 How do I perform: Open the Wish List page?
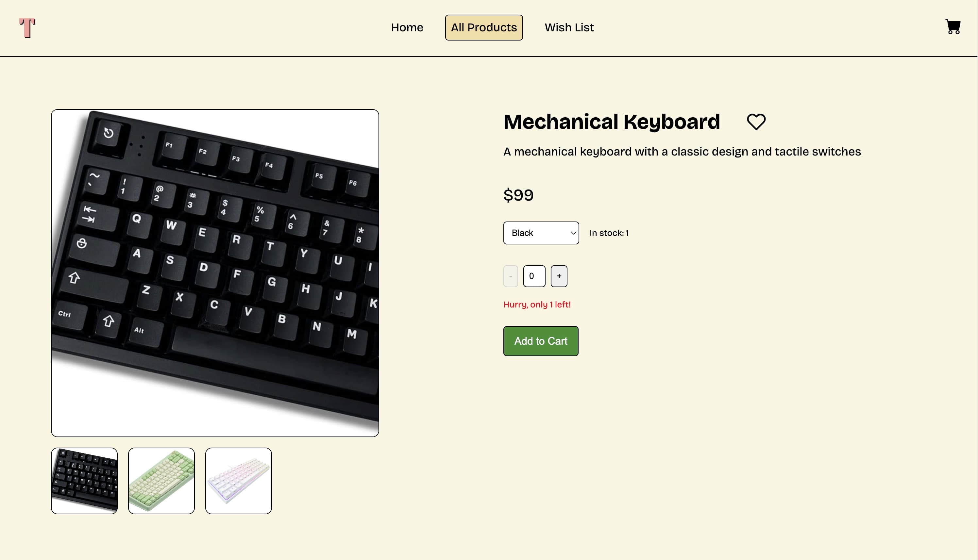point(570,27)
